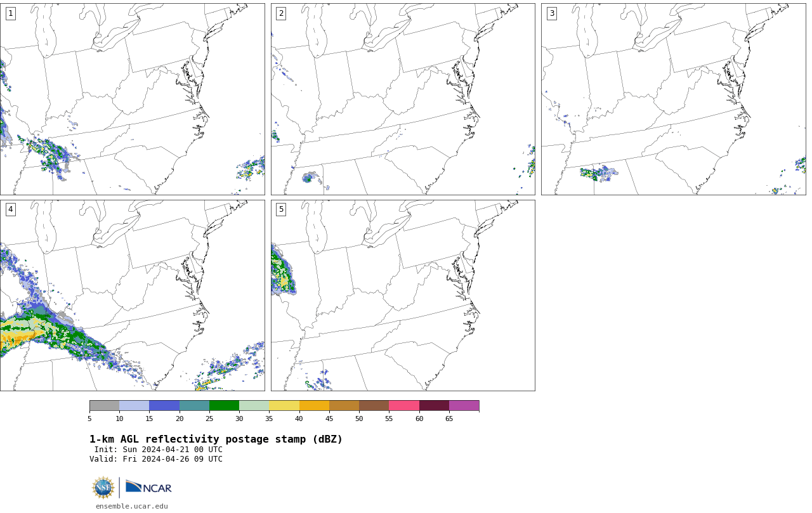Open ensemble member 4 reflectivity map

tap(132, 295)
